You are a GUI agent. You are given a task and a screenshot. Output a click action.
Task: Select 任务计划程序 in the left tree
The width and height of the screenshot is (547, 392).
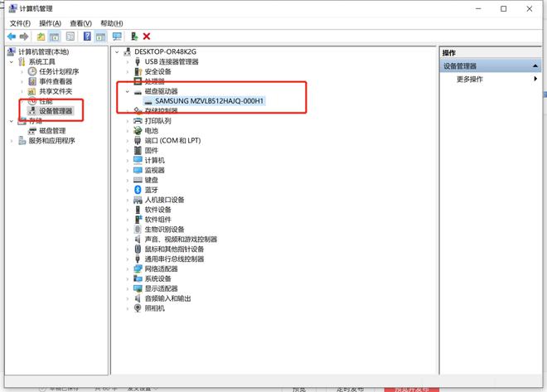pos(59,71)
